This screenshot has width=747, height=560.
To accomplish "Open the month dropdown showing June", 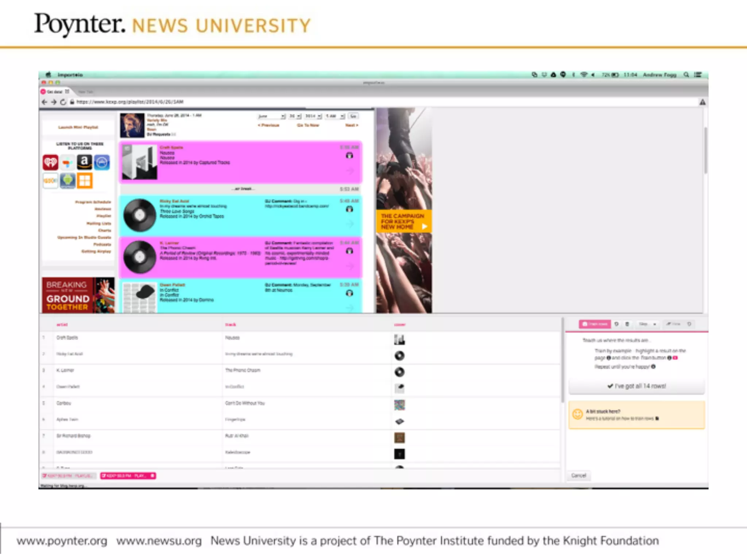I will [272, 116].
